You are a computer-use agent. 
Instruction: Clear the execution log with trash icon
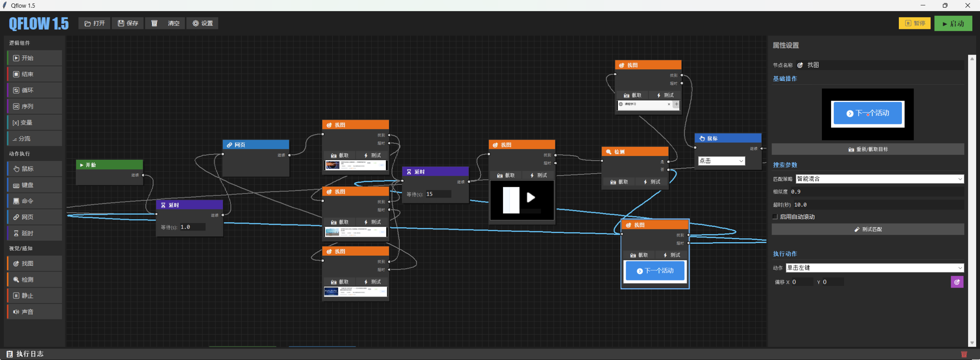click(963, 354)
